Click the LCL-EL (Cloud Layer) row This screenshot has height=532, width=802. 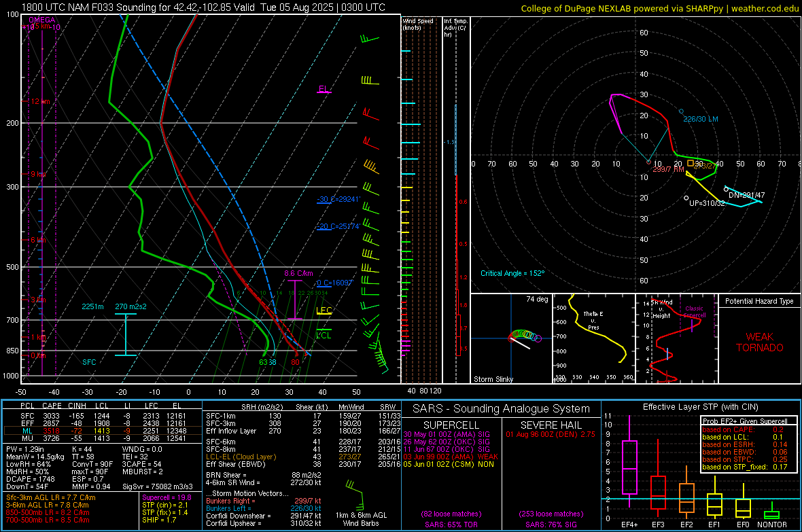click(303, 457)
